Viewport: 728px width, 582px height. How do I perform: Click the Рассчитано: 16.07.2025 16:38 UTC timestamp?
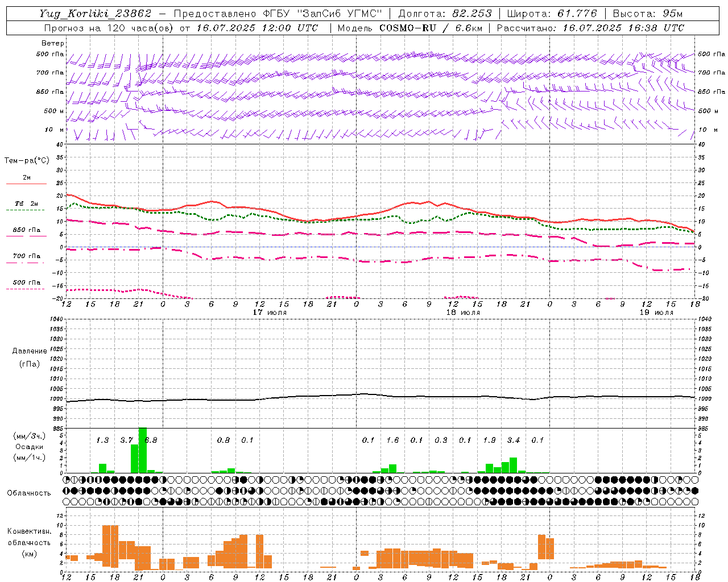click(x=590, y=28)
